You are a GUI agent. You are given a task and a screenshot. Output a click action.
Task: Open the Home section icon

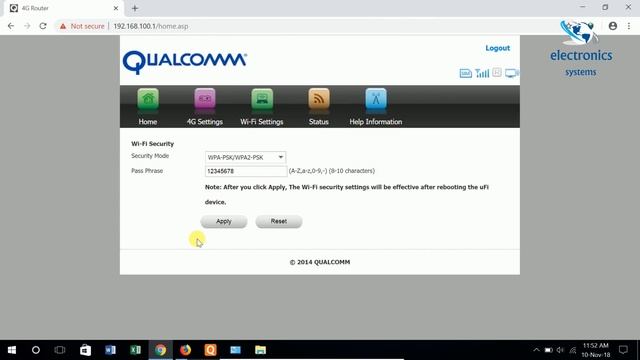[148, 99]
